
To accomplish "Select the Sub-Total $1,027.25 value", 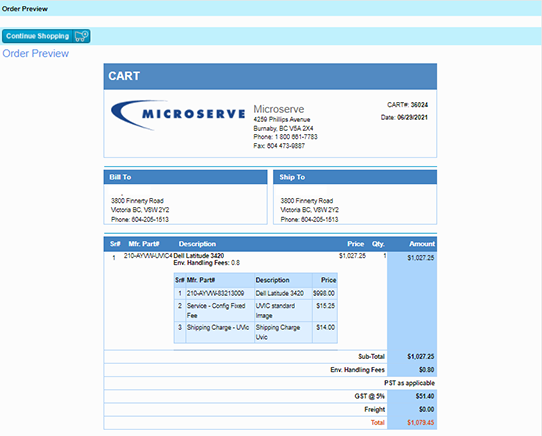I will [x=420, y=357].
